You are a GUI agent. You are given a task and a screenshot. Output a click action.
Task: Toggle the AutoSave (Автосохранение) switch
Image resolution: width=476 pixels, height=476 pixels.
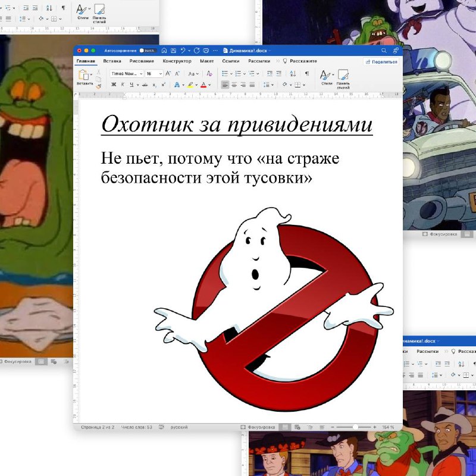(x=148, y=51)
